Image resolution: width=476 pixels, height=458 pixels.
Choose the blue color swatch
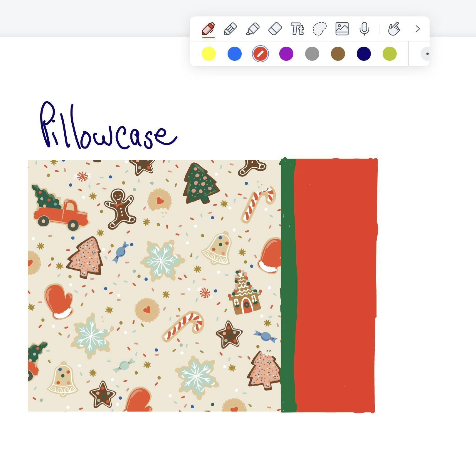click(x=235, y=54)
